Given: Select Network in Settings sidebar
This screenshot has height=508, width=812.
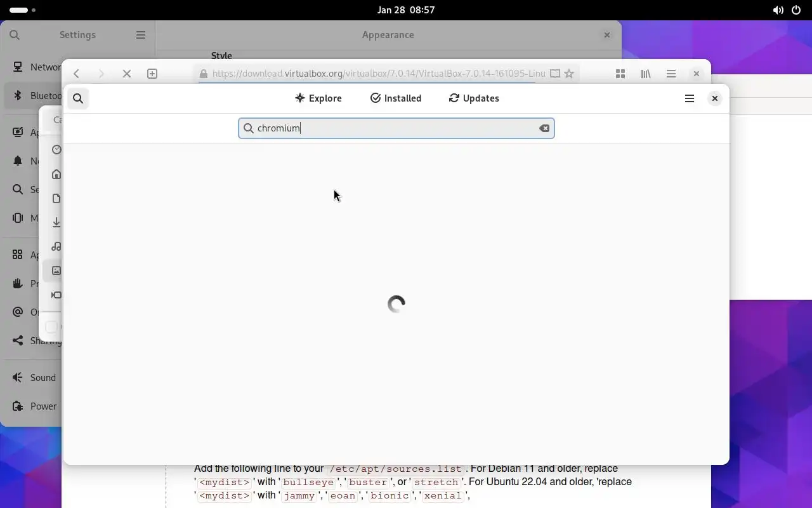Looking at the screenshot, I should coord(33,67).
